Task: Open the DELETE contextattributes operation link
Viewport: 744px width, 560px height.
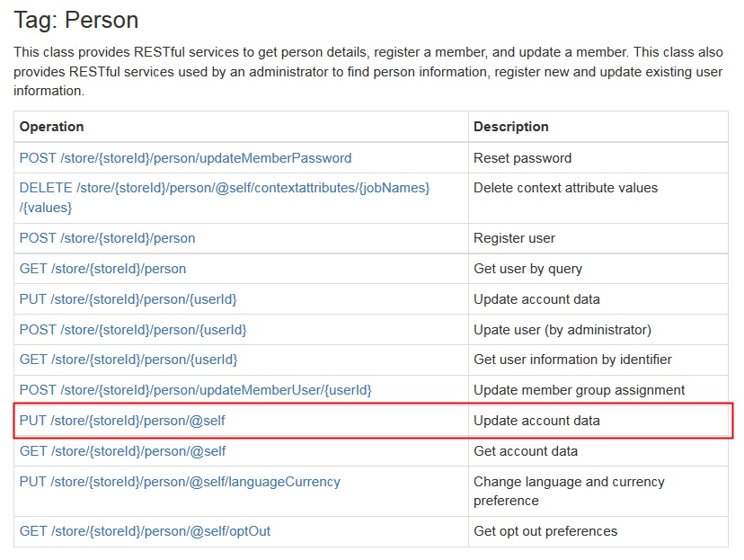Action: 225,189
